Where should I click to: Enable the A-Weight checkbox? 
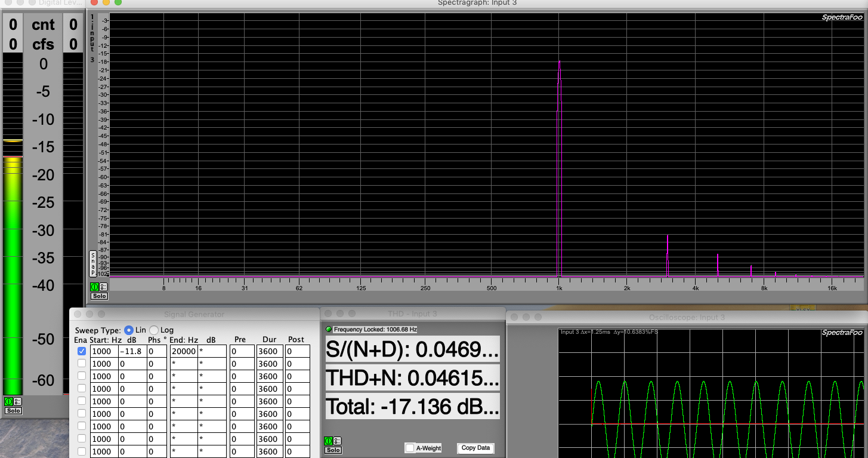(x=410, y=448)
